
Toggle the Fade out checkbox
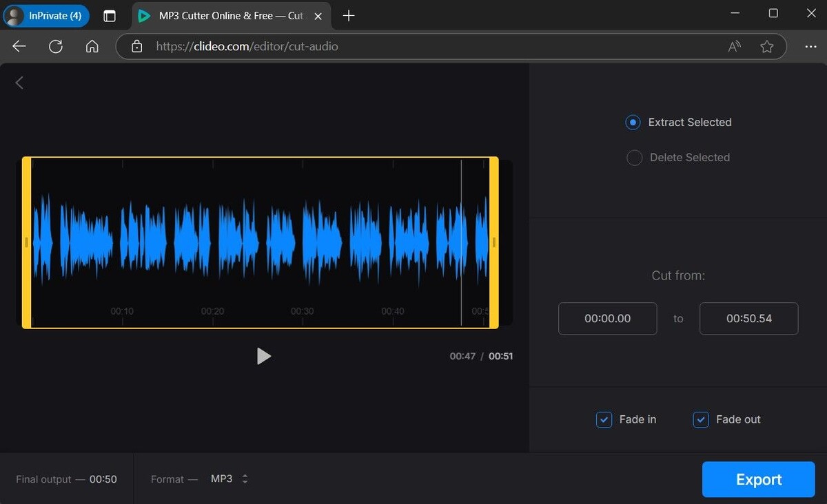pos(700,419)
